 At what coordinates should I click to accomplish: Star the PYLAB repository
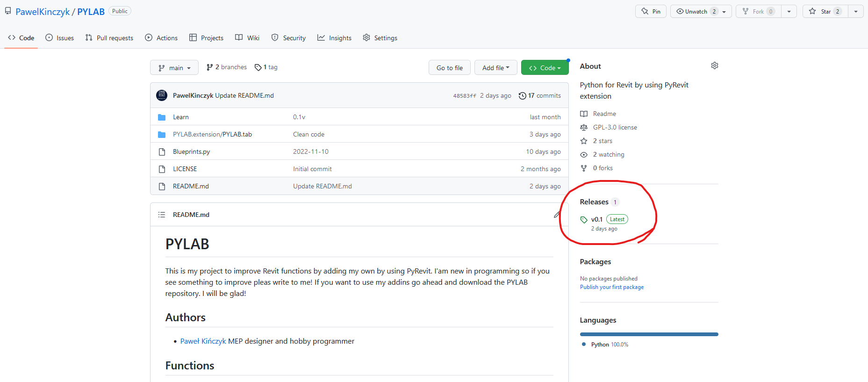(825, 11)
